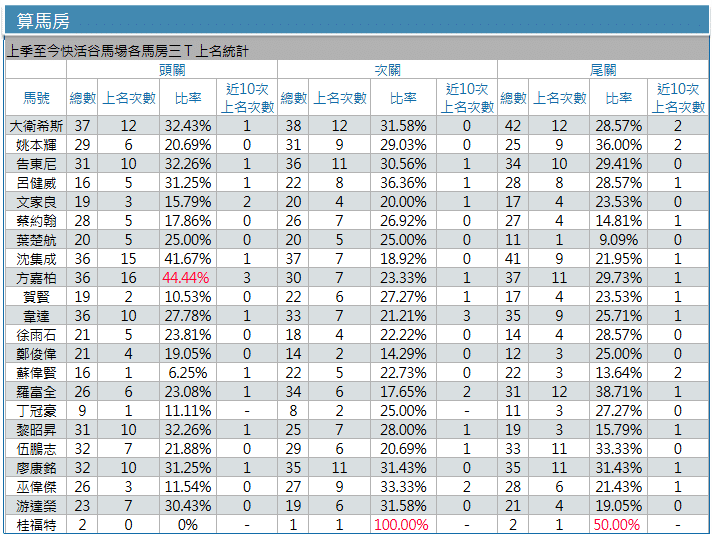Select trainer name 廖康銘

(x=36, y=468)
